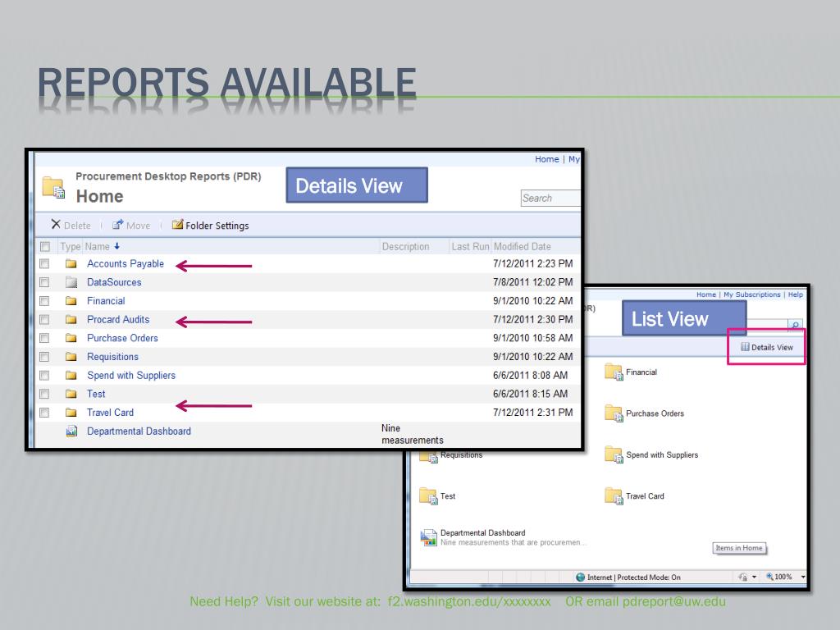Image resolution: width=840 pixels, height=630 pixels.
Task: Click the large Home folder icon beside the PDR title
Action: 53,188
